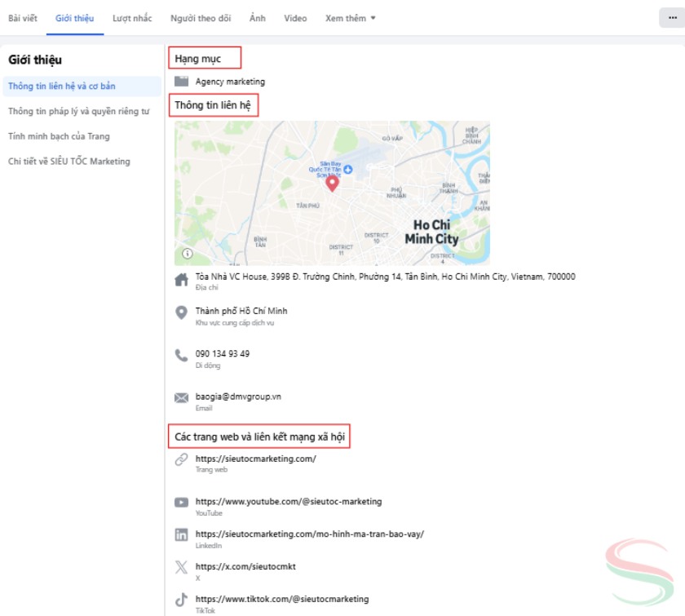This screenshot has width=685, height=616.
Task: Click the phone icon next to 090 134 93 49
Action: (183, 355)
